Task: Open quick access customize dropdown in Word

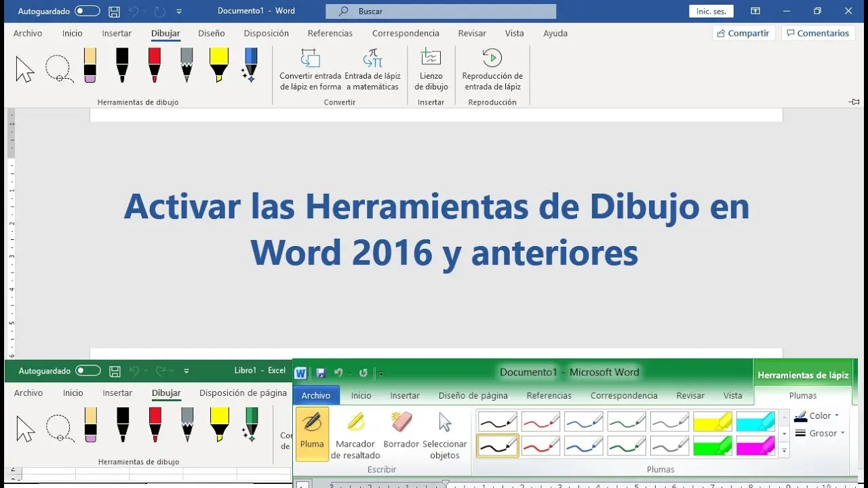Action: pos(179,12)
